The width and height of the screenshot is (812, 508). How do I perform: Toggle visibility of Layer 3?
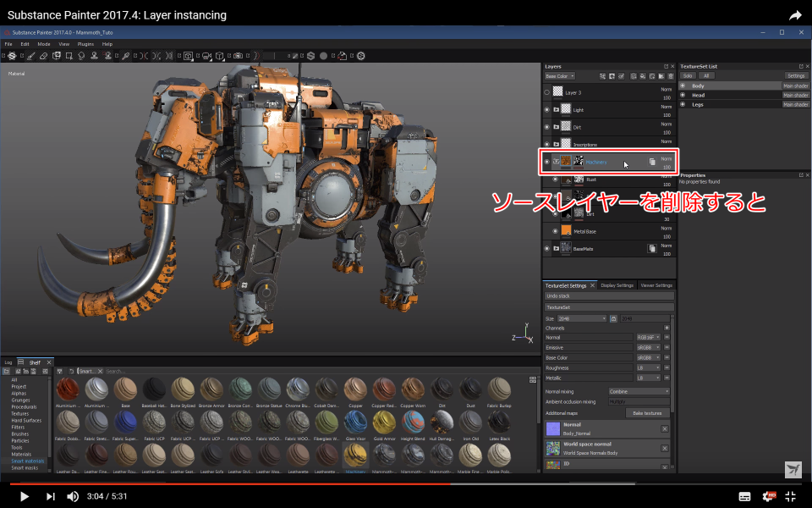547,92
